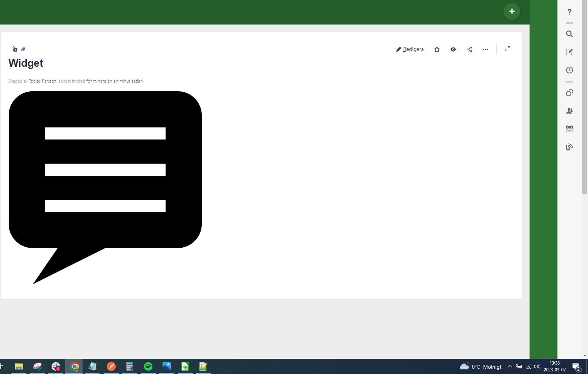
Task: Open Tobias Persson's profile link
Action: tap(43, 81)
